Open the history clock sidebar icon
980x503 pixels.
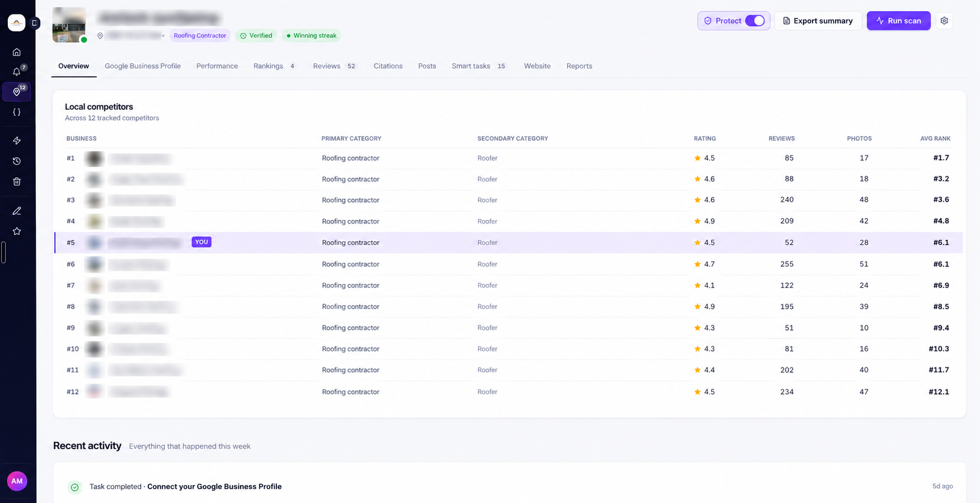[x=17, y=161]
